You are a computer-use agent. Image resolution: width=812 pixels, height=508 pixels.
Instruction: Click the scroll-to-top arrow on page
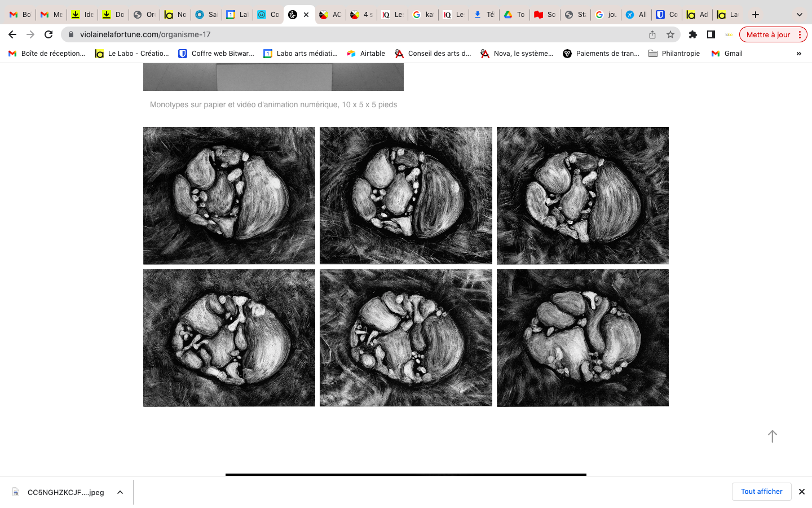click(x=772, y=436)
